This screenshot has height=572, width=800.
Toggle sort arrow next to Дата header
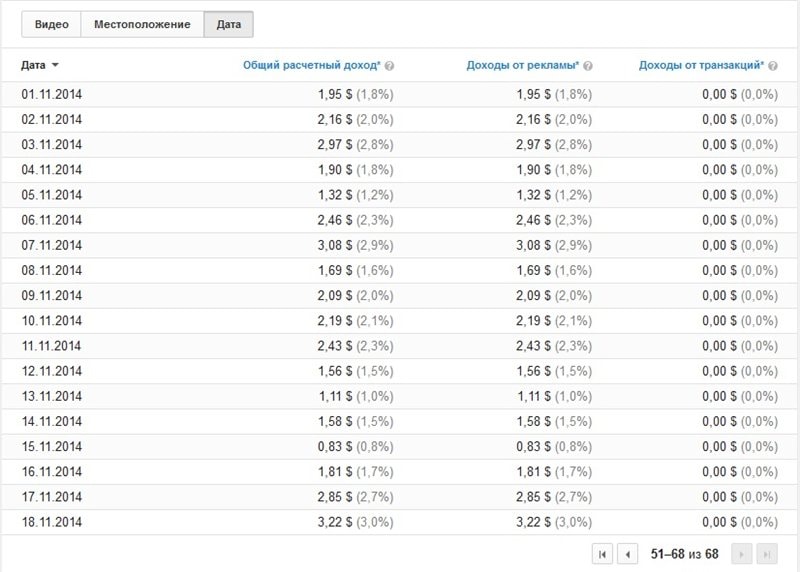click(55, 65)
